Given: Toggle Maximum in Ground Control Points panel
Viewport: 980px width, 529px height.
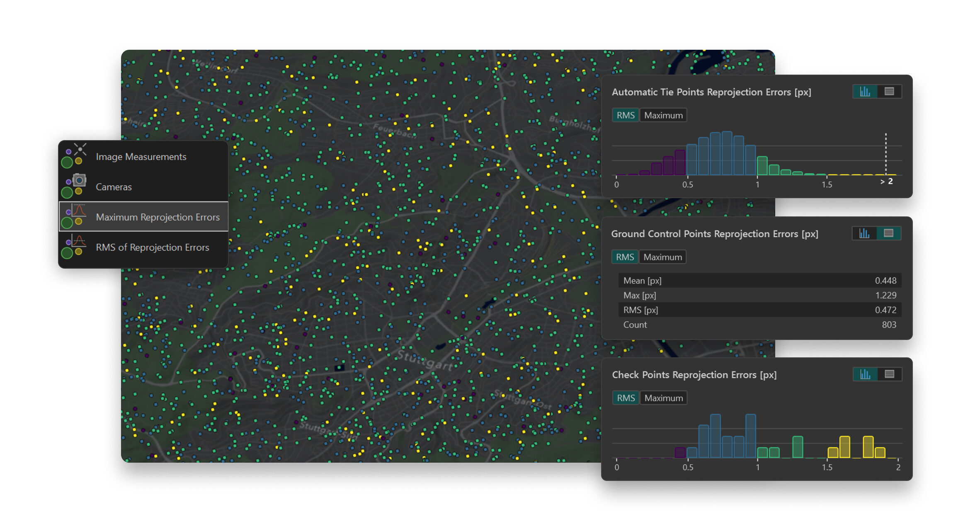Looking at the screenshot, I should coord(662,257).
